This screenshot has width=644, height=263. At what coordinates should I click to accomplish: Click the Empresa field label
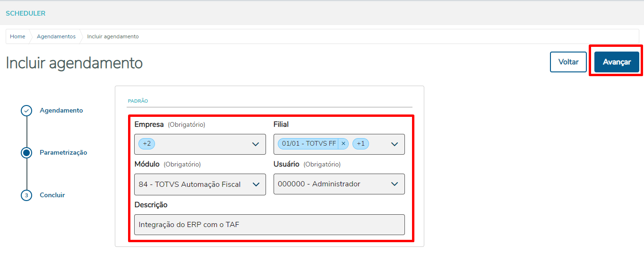[149, 124]
